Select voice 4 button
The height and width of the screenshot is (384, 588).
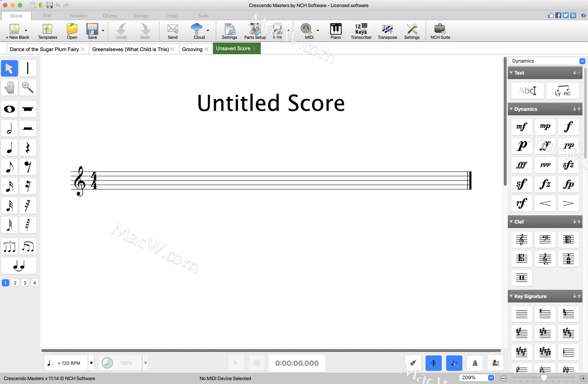[x=35, y=283]
